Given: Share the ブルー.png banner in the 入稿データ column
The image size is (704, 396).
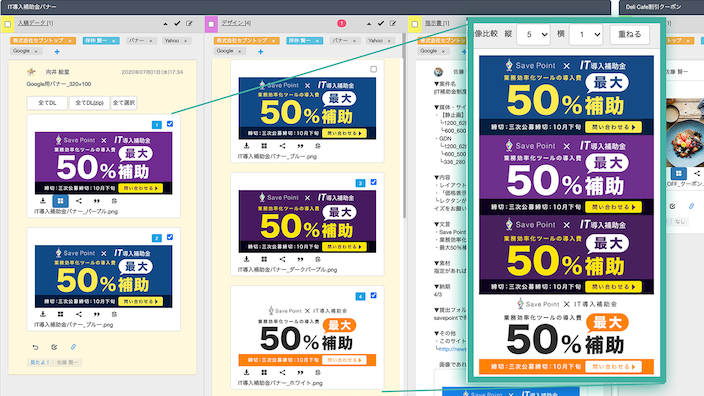Looking at the screenshot, I should 79,314.
